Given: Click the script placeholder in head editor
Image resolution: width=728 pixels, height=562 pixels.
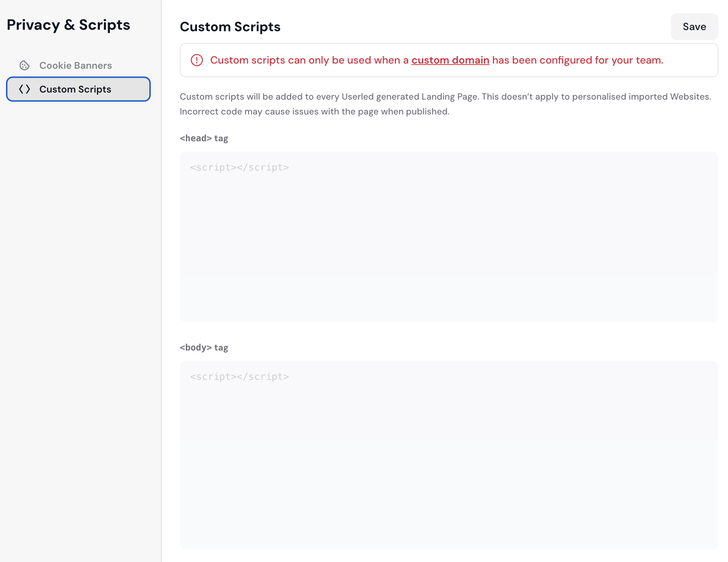Looking at the screenshot, I should click(x=240, y=168).
